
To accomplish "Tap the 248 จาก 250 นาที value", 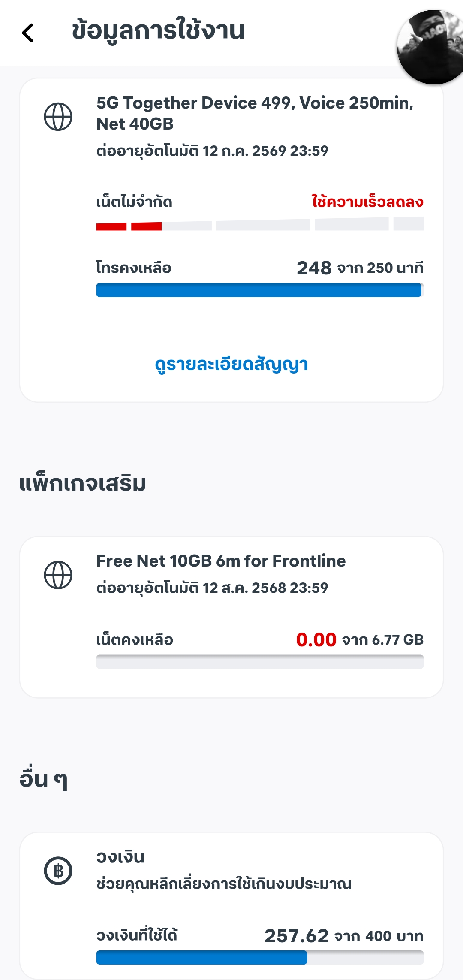I will (360, 268).
